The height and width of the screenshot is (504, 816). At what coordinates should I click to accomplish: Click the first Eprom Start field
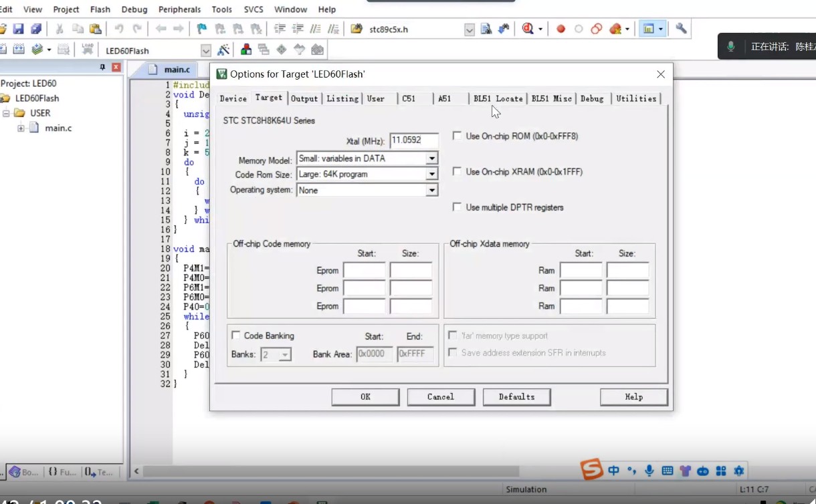(365, 271)
